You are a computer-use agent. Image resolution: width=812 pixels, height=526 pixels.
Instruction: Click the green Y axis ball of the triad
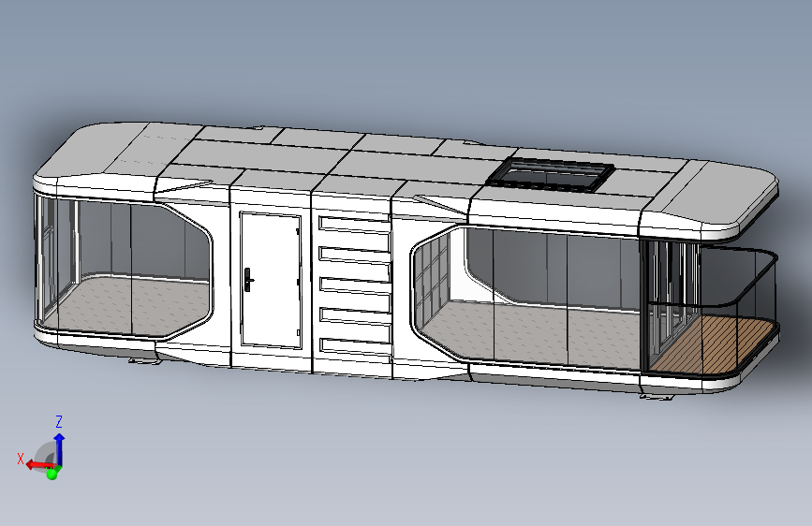click(52, 474)
